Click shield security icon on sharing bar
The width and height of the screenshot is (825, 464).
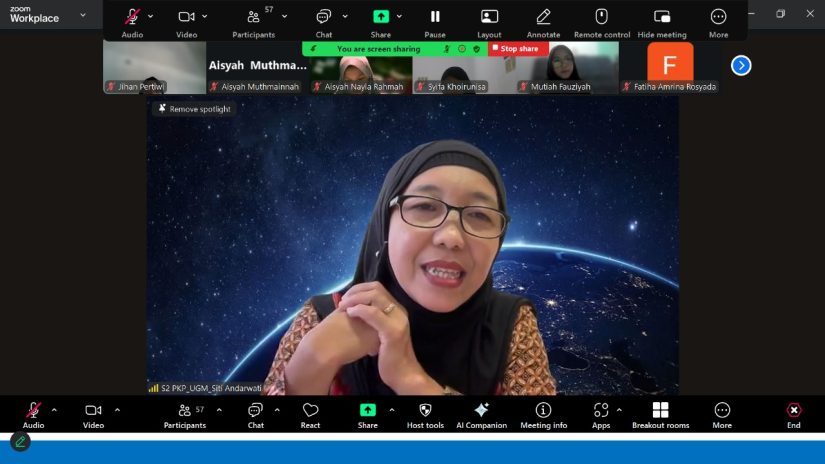[477, 49]
